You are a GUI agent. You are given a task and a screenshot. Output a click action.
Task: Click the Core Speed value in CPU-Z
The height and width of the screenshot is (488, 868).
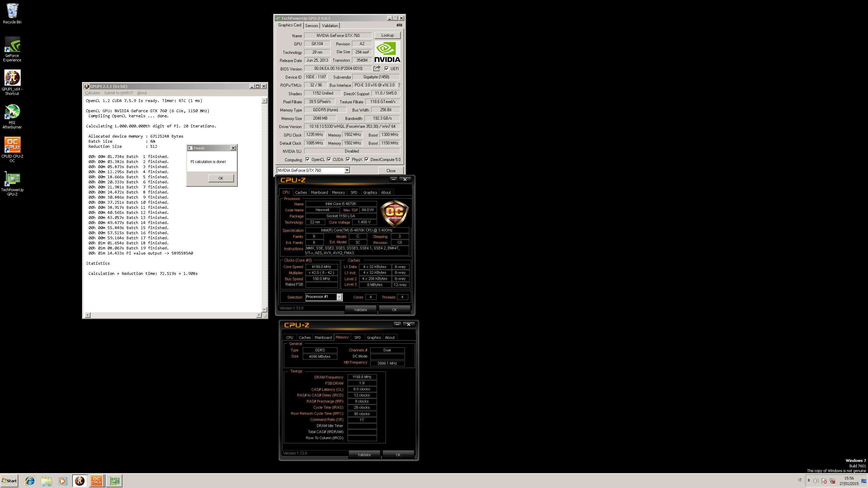[x=321, y=267]
